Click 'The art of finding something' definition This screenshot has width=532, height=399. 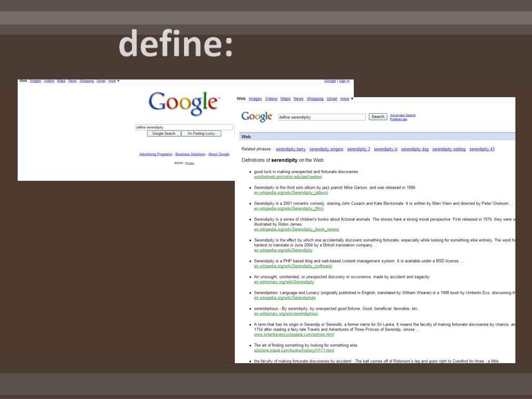(306, 345)
